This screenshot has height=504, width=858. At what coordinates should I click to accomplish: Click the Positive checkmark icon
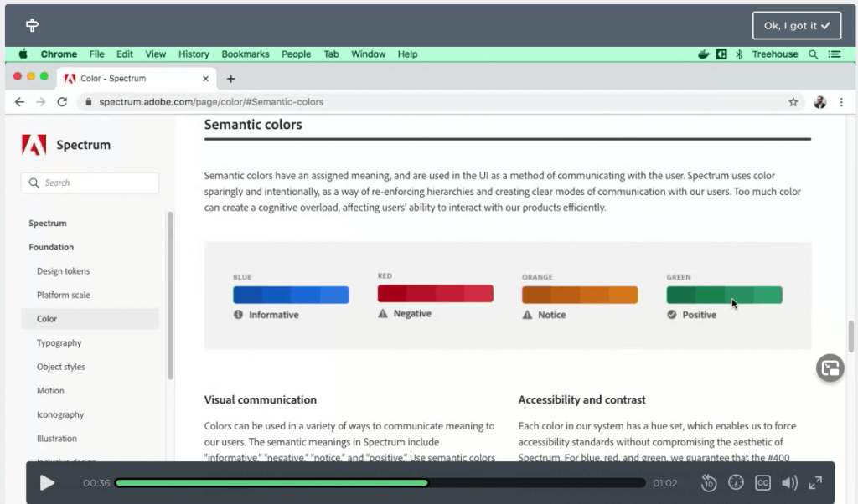tap(672, 315)
